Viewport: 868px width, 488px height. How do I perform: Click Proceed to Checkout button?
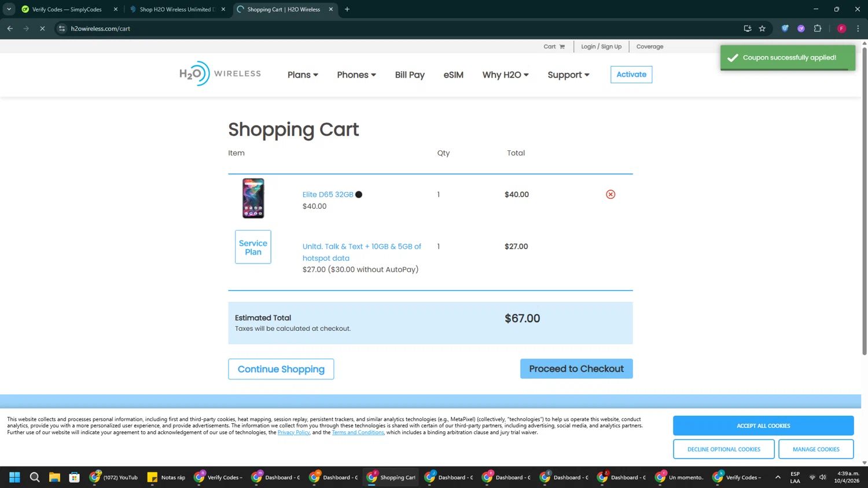(576, 369)
